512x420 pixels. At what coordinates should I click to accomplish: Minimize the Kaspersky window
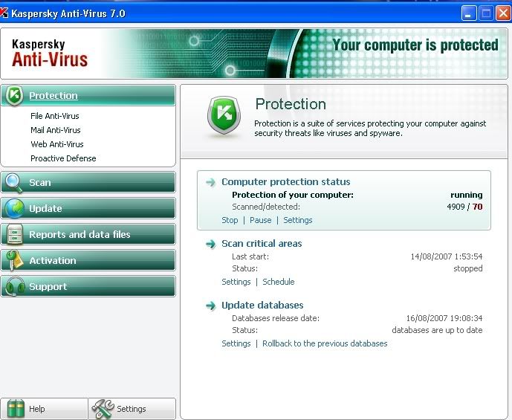(x=469, y=13)
